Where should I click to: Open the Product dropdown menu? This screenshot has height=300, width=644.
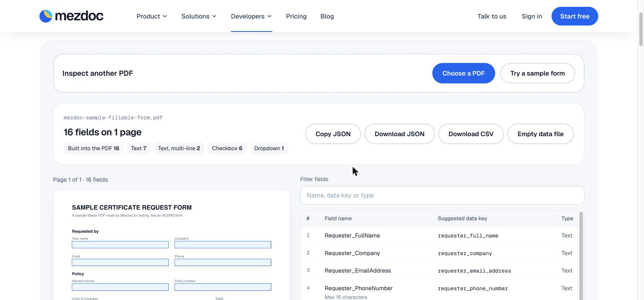152,16
